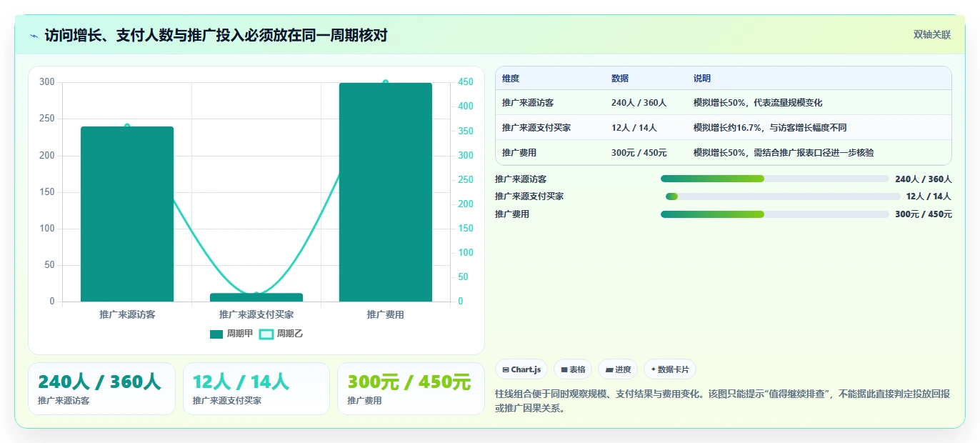Open the 12人 / 14人 data card
The image size is (980, 443).
coord(256,389)
